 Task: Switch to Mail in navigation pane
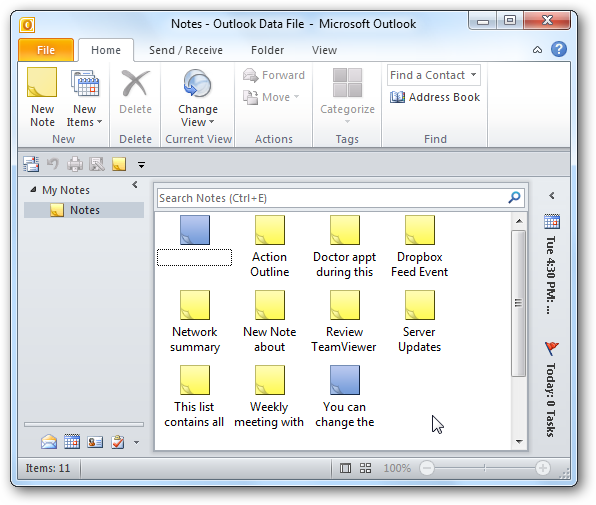point(49,442)
